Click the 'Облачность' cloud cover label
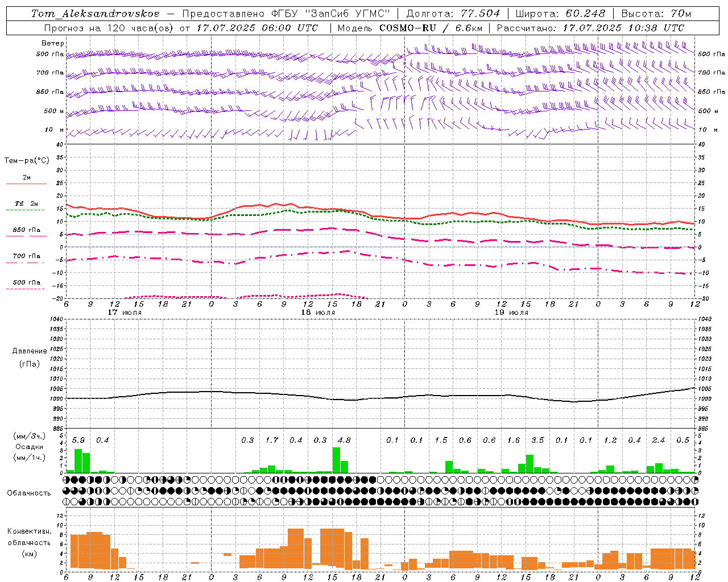The image size is (728, 582). pyautogui.click(x=28, y=493)
